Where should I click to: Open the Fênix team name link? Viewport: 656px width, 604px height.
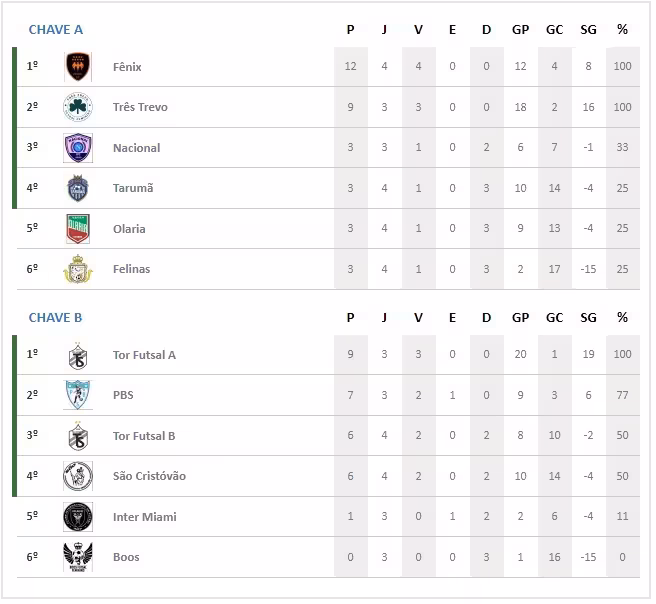tap(127, 67)
